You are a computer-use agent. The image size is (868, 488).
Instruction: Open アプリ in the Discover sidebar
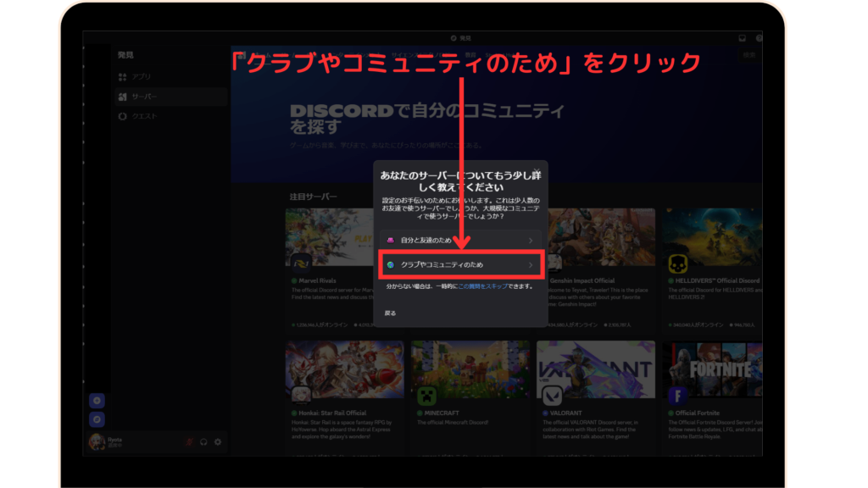click(x=170, y=76)
